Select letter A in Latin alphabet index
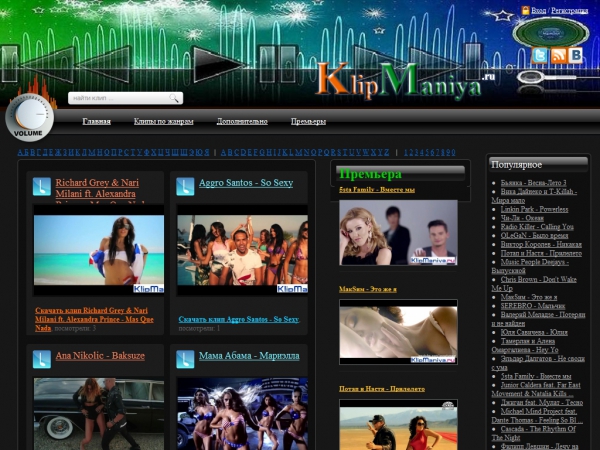This screenshot has width=600, height=450. point(224,152)
